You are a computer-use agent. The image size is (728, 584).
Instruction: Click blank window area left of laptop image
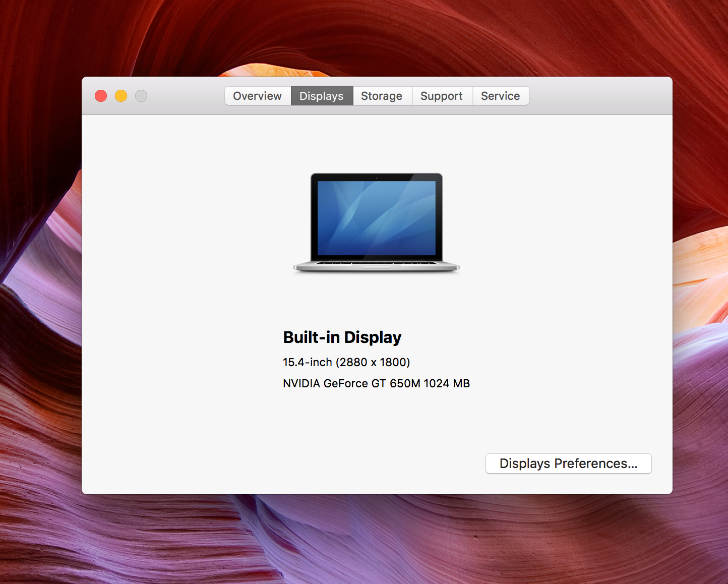click(187, 222)
